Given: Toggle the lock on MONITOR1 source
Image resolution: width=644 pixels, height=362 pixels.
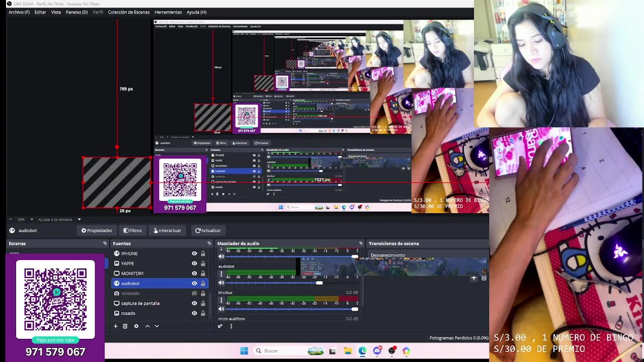Looking at the screenshot, I should (x=203, y=274).
